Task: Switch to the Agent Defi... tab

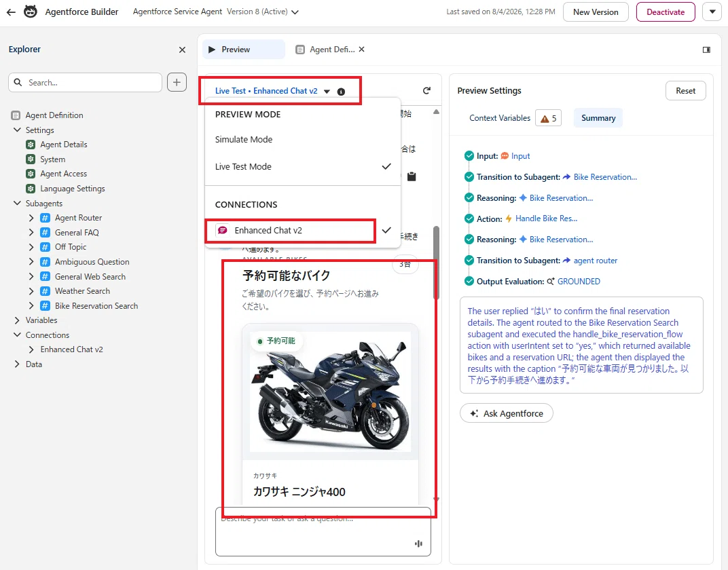Action: pos(326,49)
